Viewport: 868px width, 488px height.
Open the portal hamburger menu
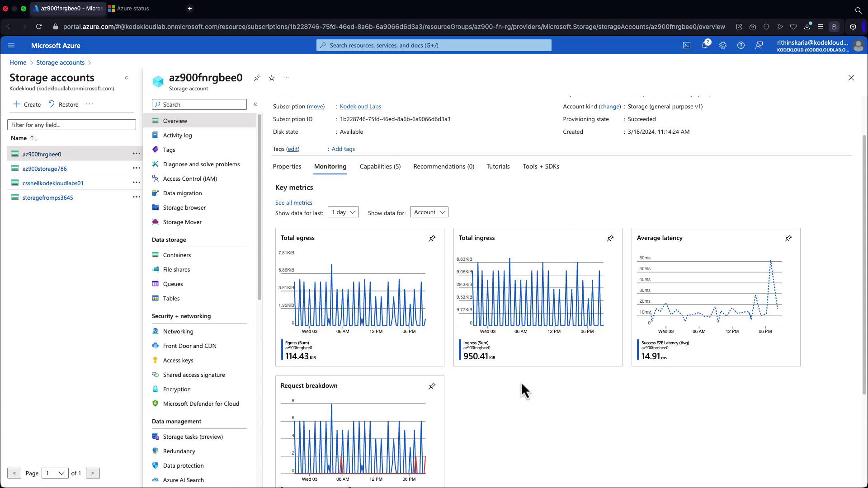(11, 45)
